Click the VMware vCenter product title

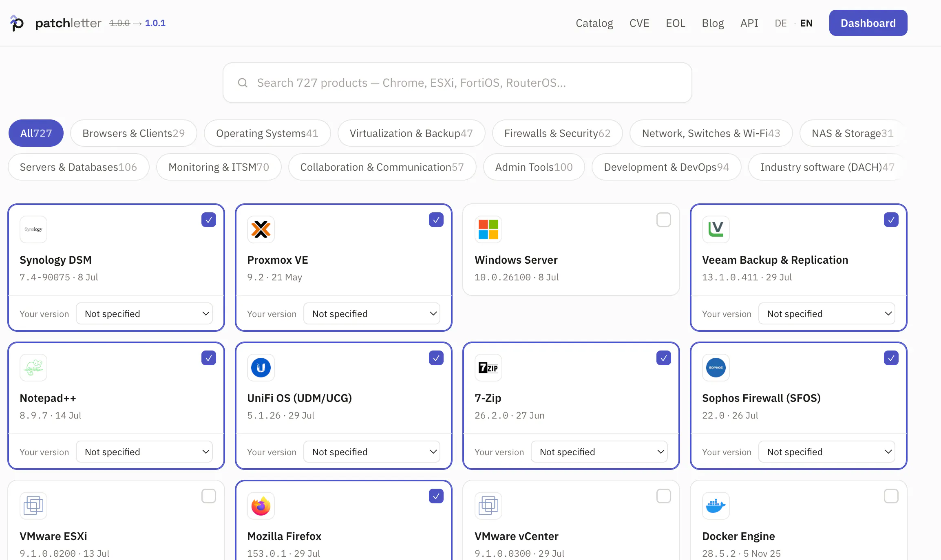tap(517, 536)
